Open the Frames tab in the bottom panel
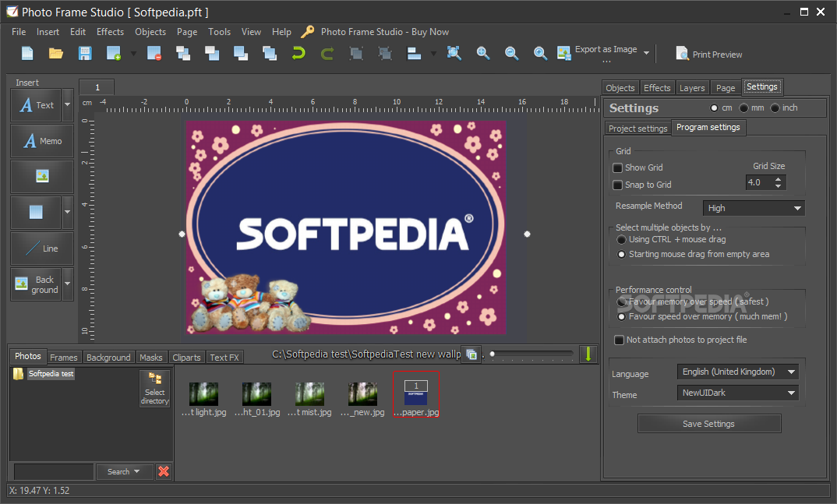This screenshot has width=837, height=504. coord(64,358)
